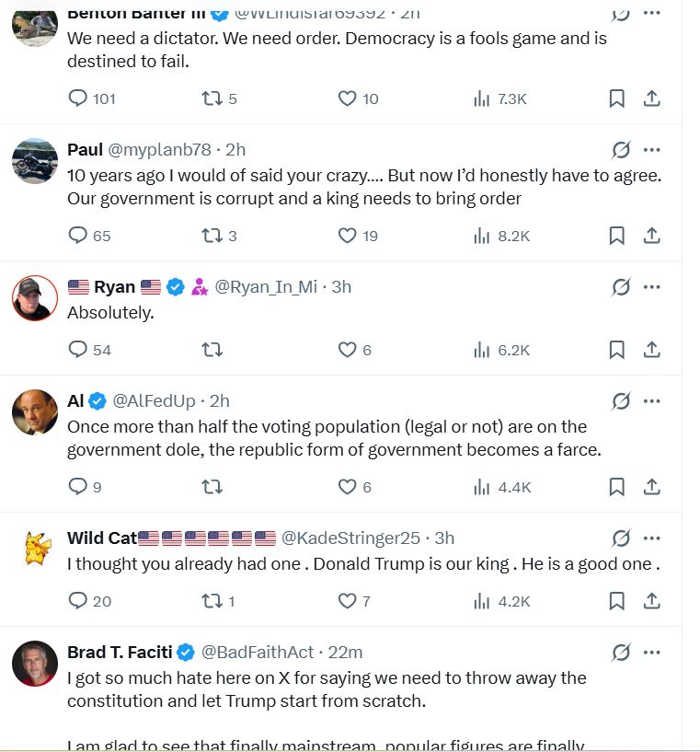Share Al's tweet via share icon
Image resolution: width=700 pixels, height=752 pixels.
tap(651, 487)
